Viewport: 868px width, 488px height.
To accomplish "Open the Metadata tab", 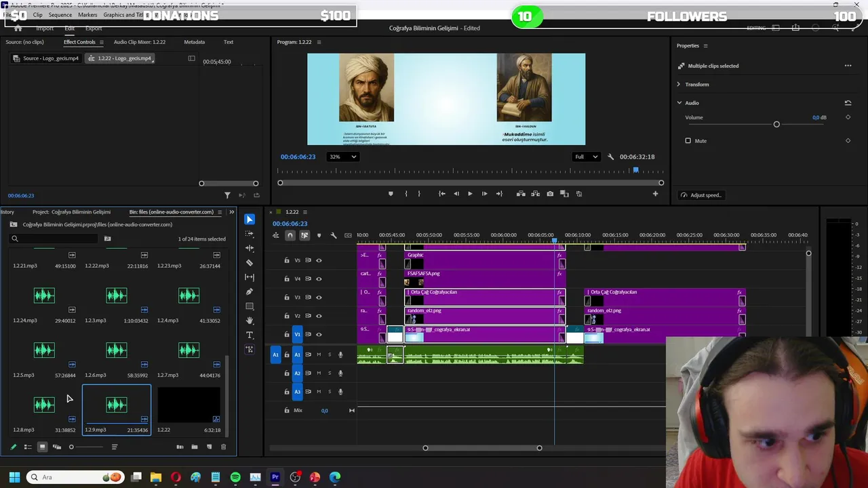I will click(194, 42).
